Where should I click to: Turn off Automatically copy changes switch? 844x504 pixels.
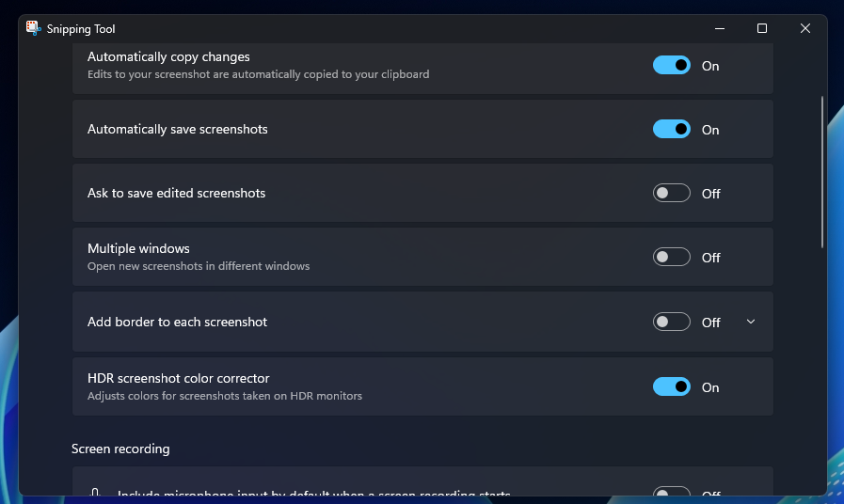(x=671, y=66)
